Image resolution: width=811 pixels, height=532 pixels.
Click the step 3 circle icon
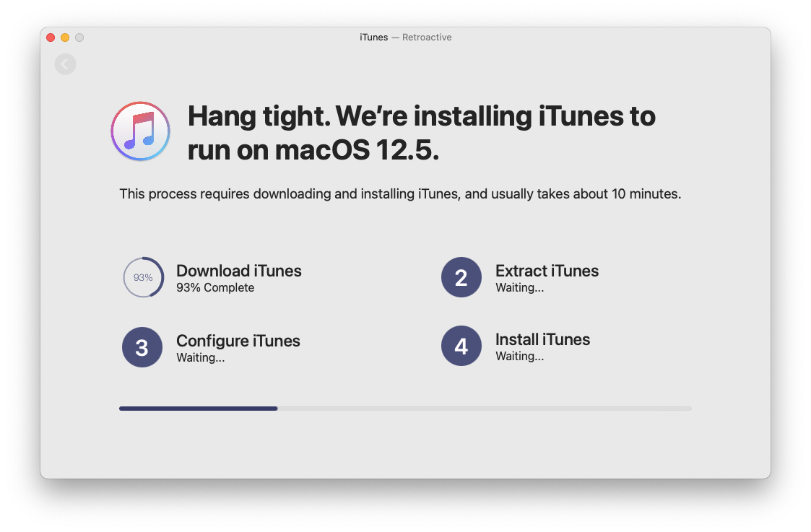[142, 347]
